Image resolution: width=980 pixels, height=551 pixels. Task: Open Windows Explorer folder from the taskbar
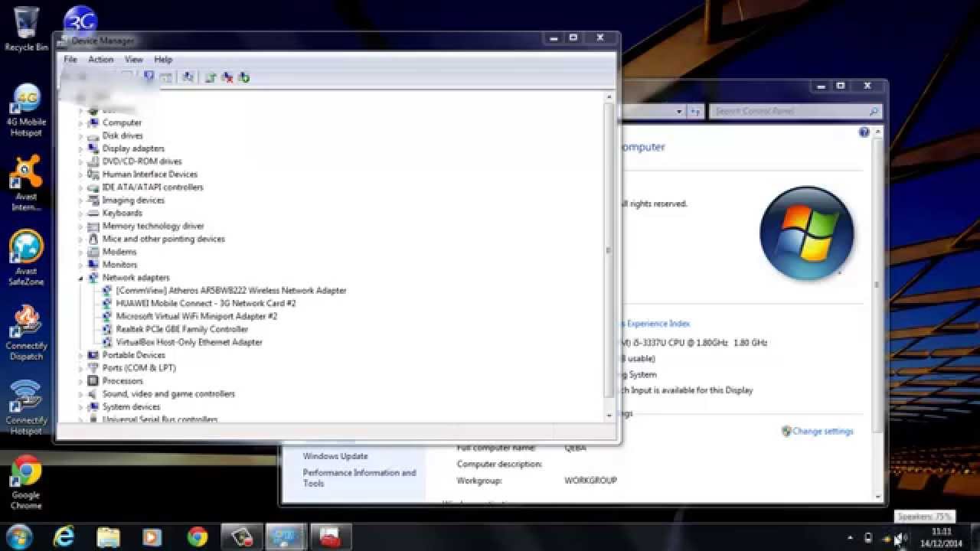pyautogui.click(x=109, y=536)
